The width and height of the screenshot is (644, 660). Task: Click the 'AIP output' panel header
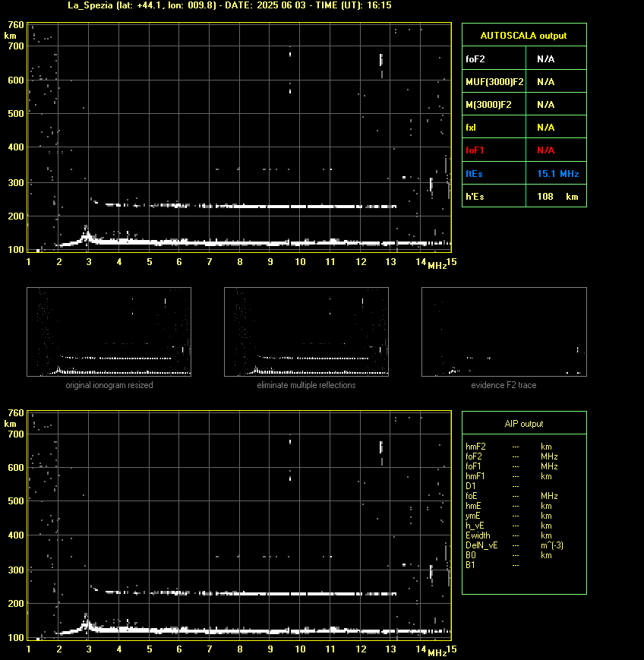pyautogui.click(x=523, y=424)
